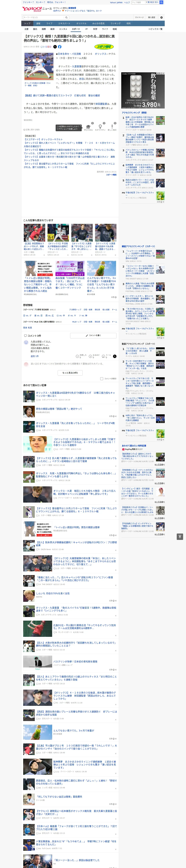Open the トップ tab
This screenshot has height=868, width=186.
27,24
